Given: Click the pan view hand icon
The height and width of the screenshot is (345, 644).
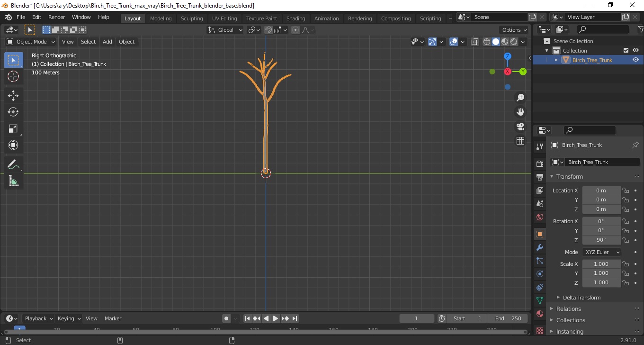Looking at the screenshot, I should [x=520, y=112].
